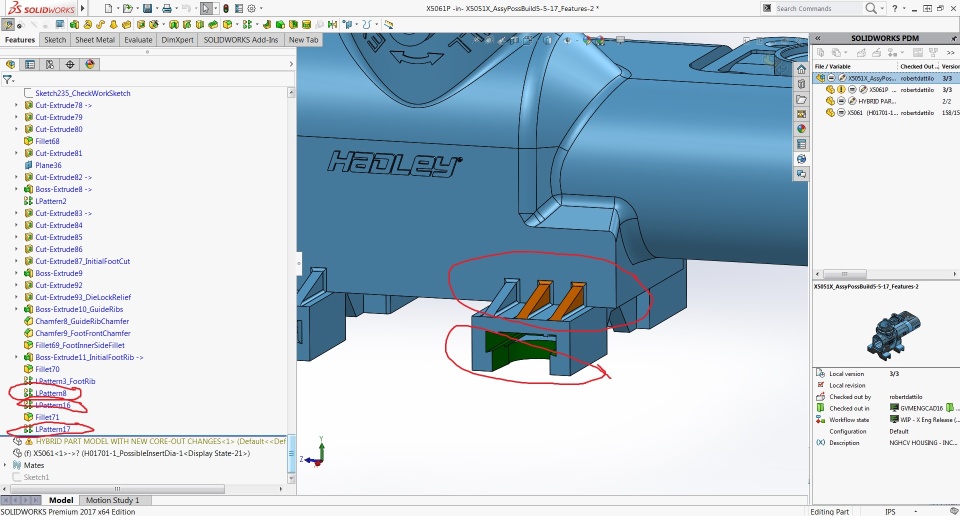
Task: Click the Mirror feature icon
Action: click(x=332, y=24)
